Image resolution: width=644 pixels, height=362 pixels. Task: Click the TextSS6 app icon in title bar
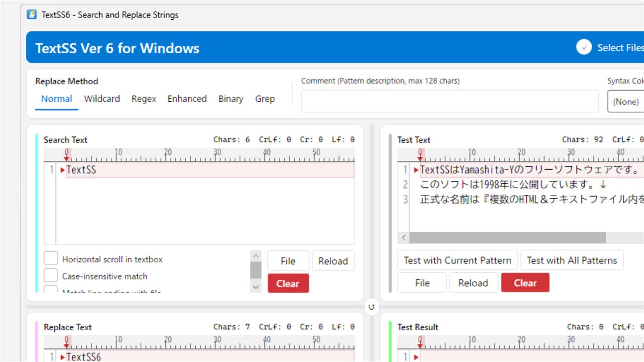tap(31, 14)
